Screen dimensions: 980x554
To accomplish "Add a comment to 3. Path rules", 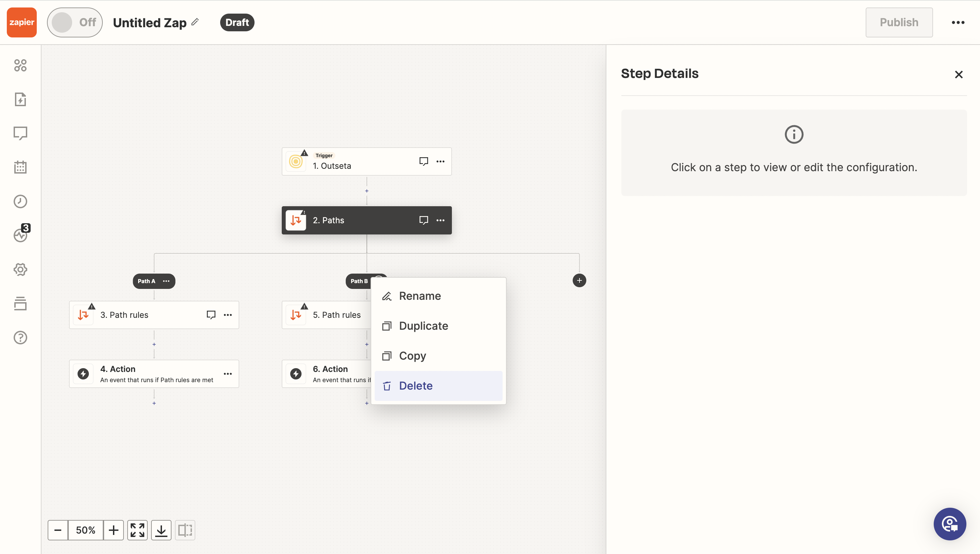I will pyautogui.click(x=211, y=315).
